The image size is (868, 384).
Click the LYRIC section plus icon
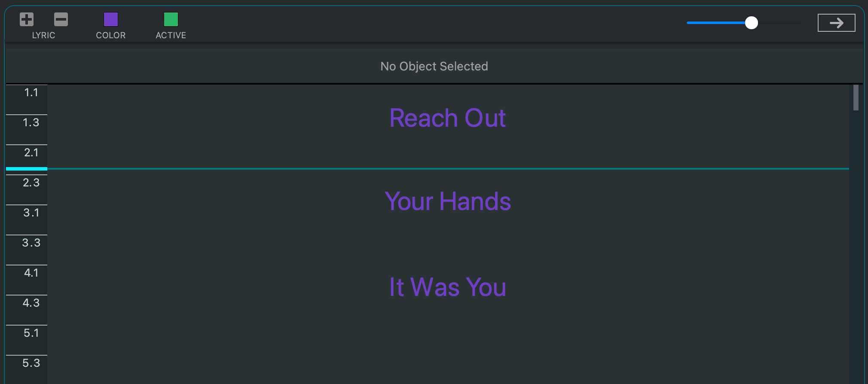coord(26,19)
